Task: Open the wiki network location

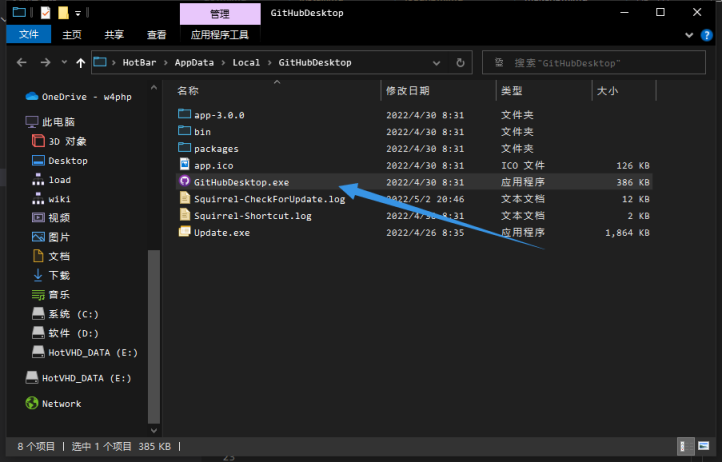Action: 51,199
